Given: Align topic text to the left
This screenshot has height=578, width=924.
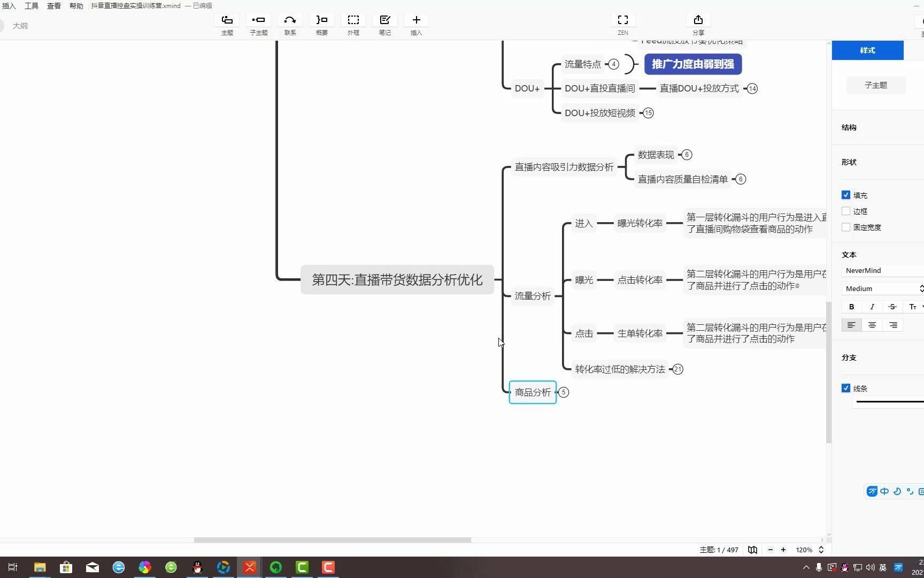Looking at the screenshot, I should point(851,325).
